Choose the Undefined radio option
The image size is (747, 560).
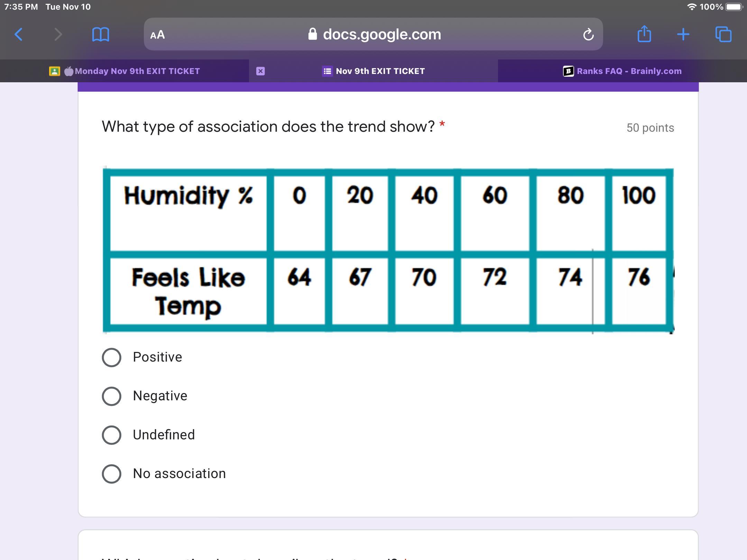pyautogui.click(x=112, y=435)
